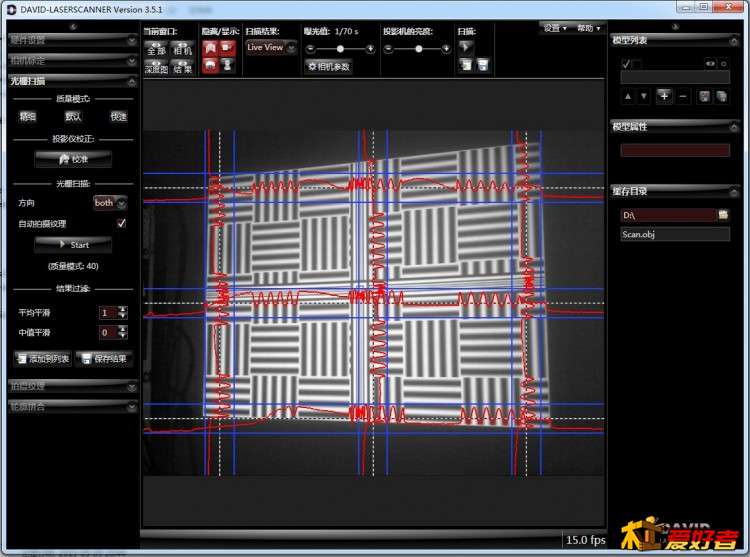Click the 质量模式: 40 status text
This screenshot has width=750, height=557.
click(x=73, y=266)
